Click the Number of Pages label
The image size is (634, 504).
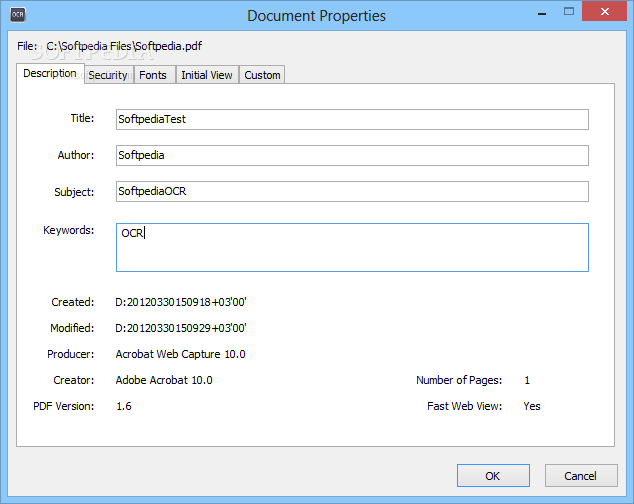[x=459, y=380]
